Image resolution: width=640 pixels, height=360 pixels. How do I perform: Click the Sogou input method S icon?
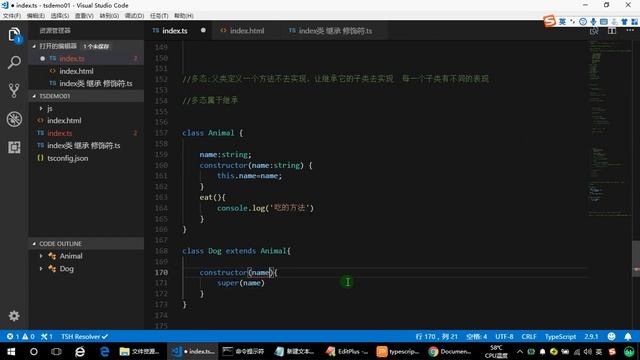[x=550, y=21]
